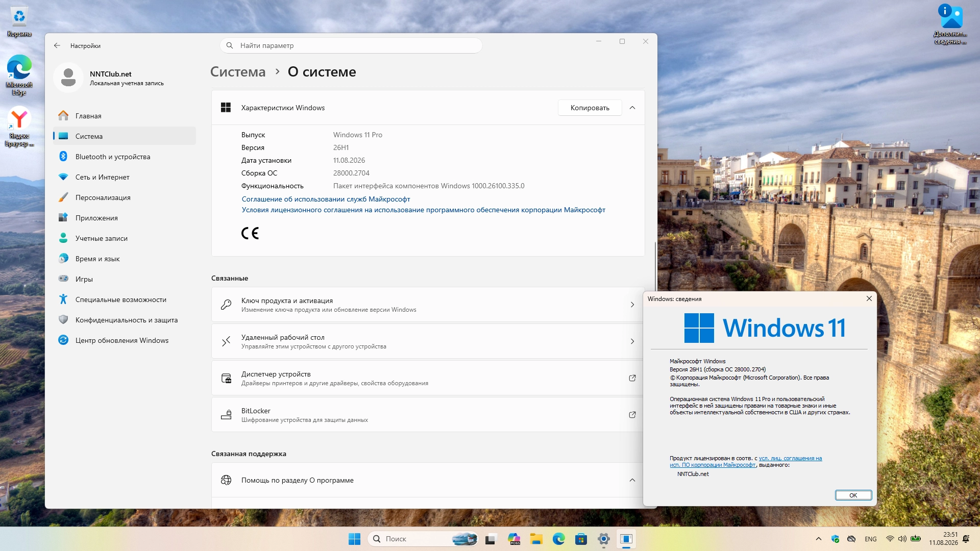Viewport: 980px width, 551px height.
Task: Open Microsoft 365 Copilot taskbar icon
Action: (x=514, y=539)
